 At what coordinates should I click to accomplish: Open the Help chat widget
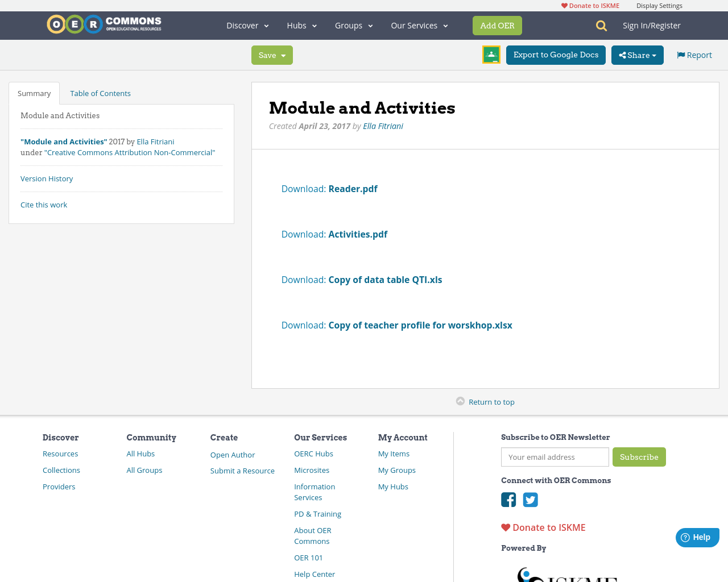[697, 537]
